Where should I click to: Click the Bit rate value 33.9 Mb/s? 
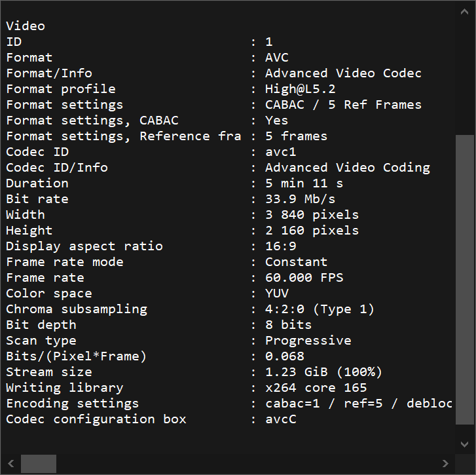pyautogui.click(x=300, y=199)
